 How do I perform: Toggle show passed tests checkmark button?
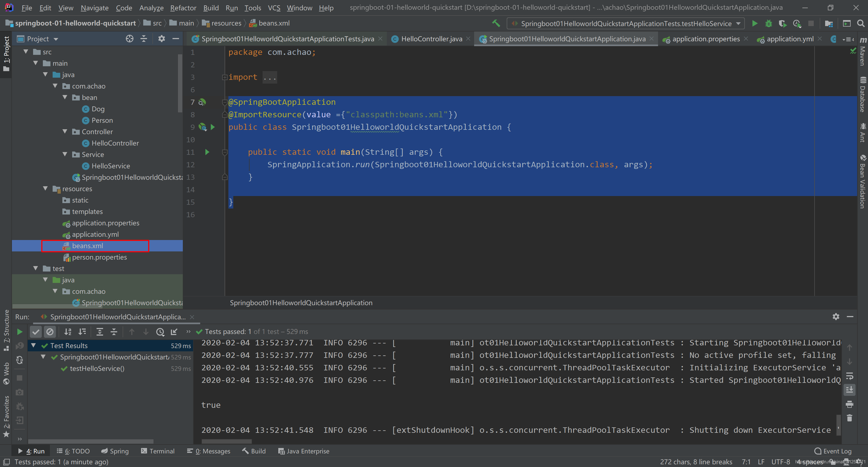point(36,332)
